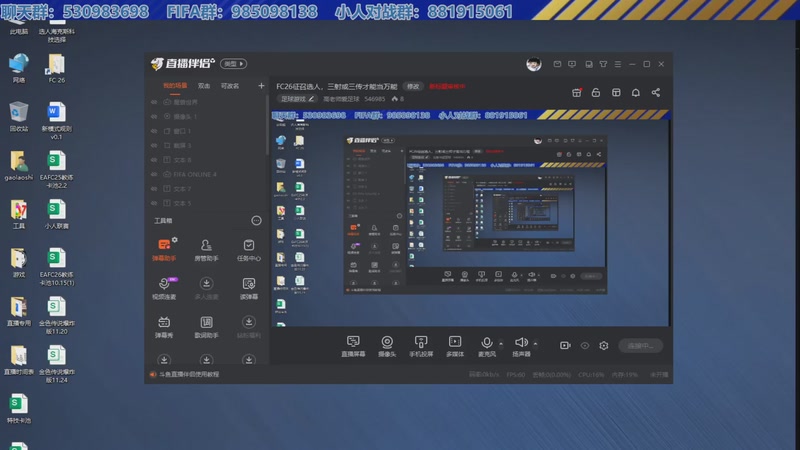Open FC 26 folder on desktop
The height and width of the screenshot is (450, 800).
click(x=56, y=68)
